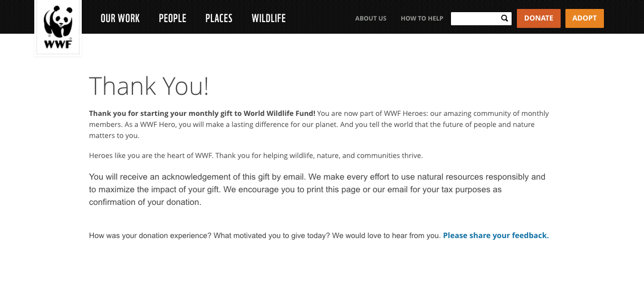Screen dimensions: 644x305
Task: Visit the About Us page
Action: pos(371,18)
